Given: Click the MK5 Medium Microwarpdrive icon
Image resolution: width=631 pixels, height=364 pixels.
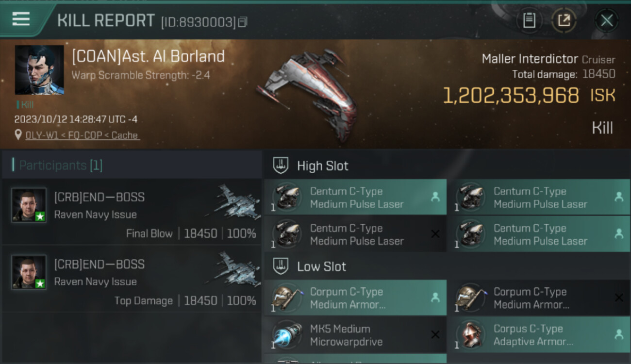Looking at the screenshot, I should (x=287, y=335).
